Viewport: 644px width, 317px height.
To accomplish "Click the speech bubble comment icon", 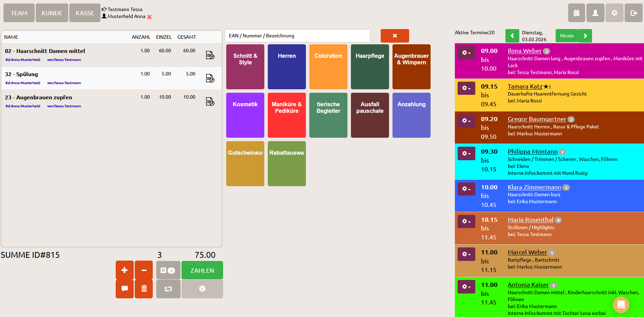I will pyautogui.click(x=125, y=289).
